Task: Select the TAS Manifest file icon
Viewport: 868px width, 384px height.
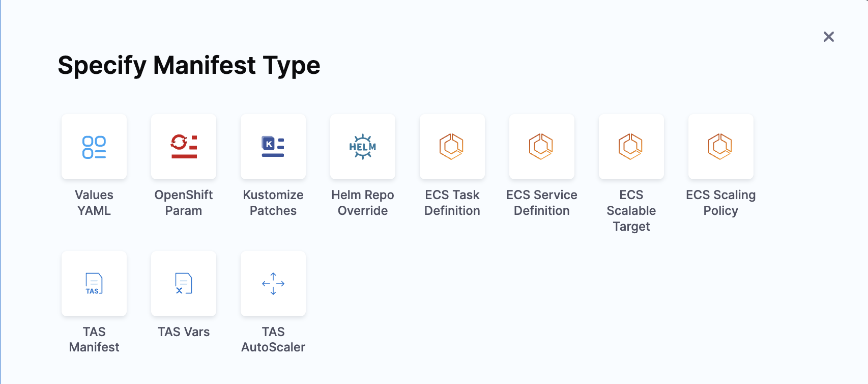Action: pyautogui.click(x=94, y=284)
